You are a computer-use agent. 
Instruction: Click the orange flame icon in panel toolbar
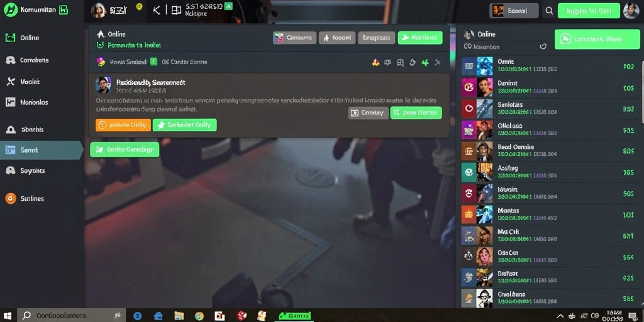click(x=375, y=62)
